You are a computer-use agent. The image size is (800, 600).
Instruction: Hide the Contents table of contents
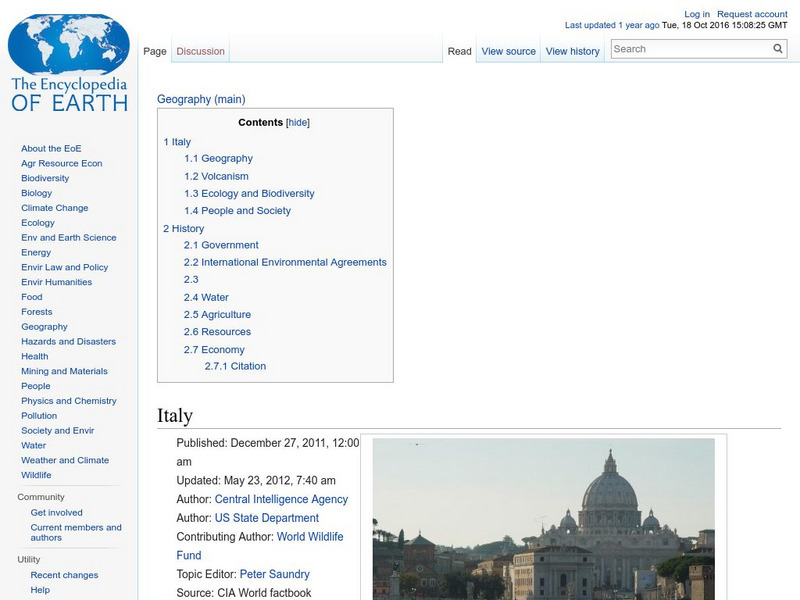point(297,122)
